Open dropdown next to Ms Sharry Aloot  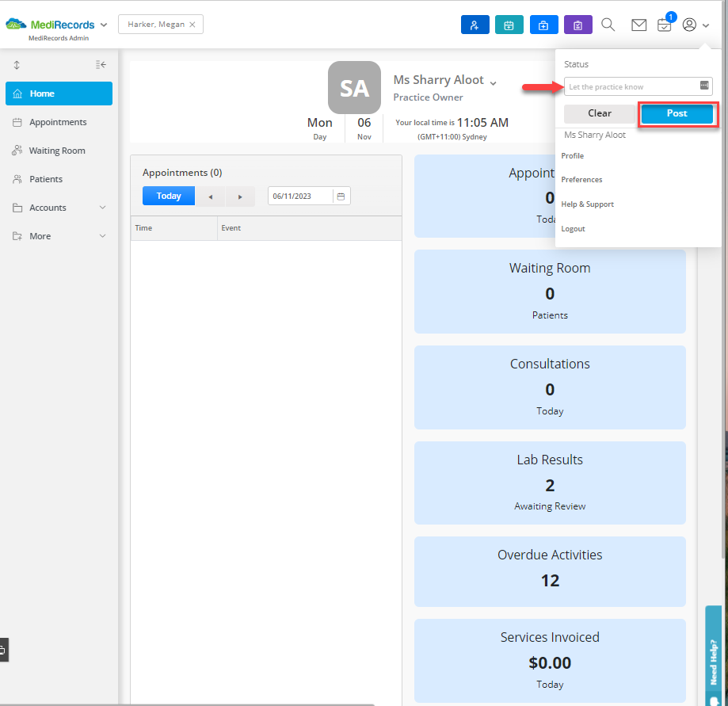pyautogui.click(x=493, y=83)
